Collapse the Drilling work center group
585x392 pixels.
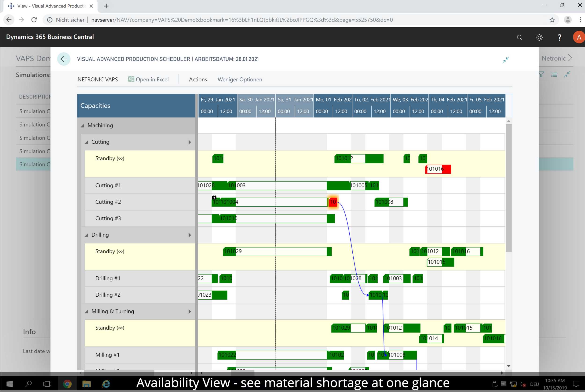tap(86, 235)
